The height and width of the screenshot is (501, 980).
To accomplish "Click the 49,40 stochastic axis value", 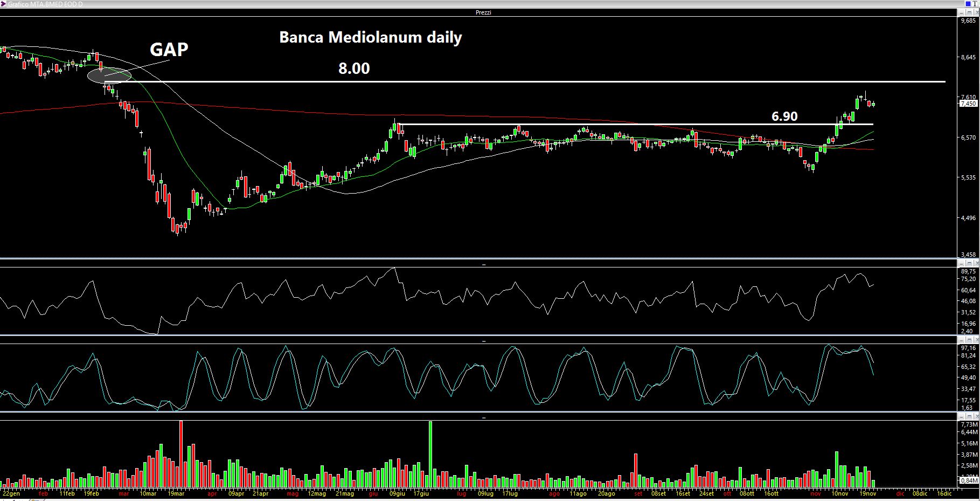I will (968, 378).
